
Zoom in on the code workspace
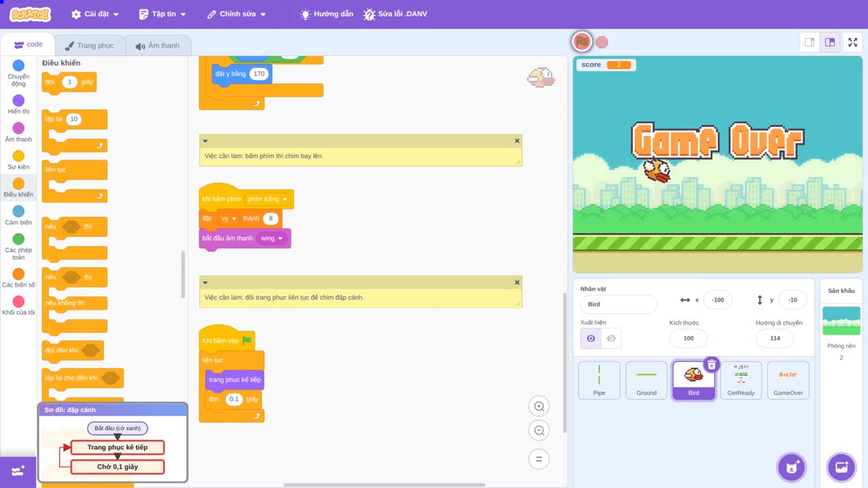pyautogui.click(x=539, y=407)
